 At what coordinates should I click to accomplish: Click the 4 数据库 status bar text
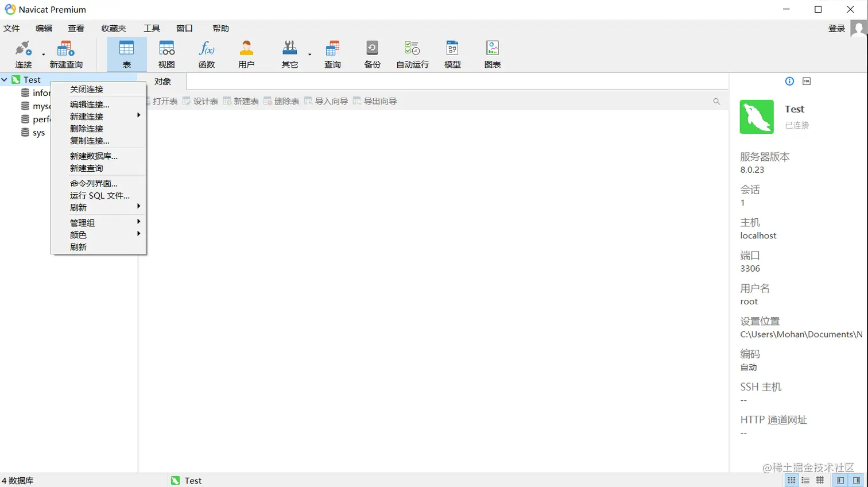point(17,481)
